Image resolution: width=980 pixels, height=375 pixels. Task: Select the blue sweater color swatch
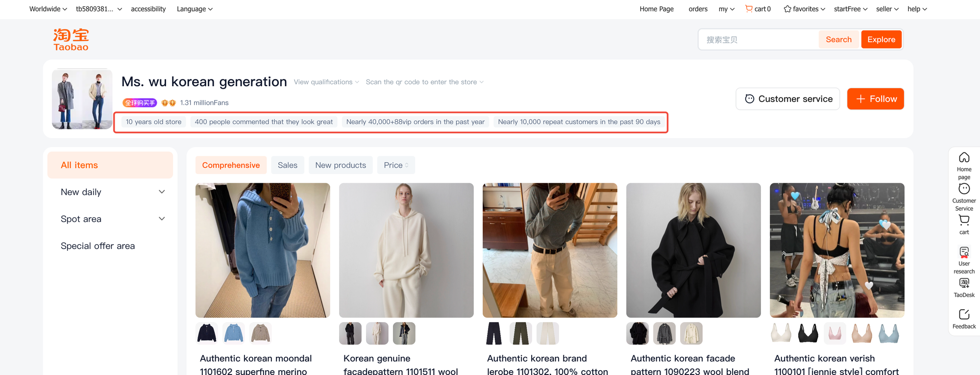(x=234, y=333)
